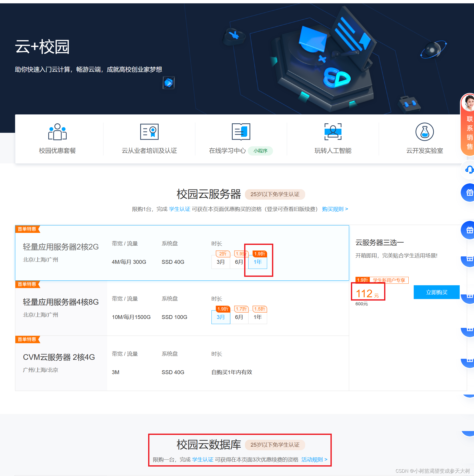Select the 轻量应用服务器2核2G row title
The height and width of the screenshot is (476, 474).
click(x=61, y=247)
